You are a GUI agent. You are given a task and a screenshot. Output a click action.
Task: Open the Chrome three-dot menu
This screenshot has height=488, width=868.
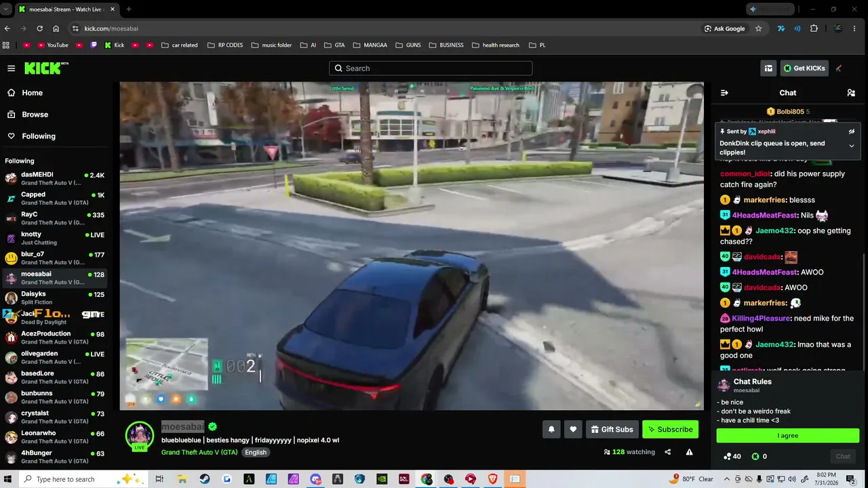point(856,28)
